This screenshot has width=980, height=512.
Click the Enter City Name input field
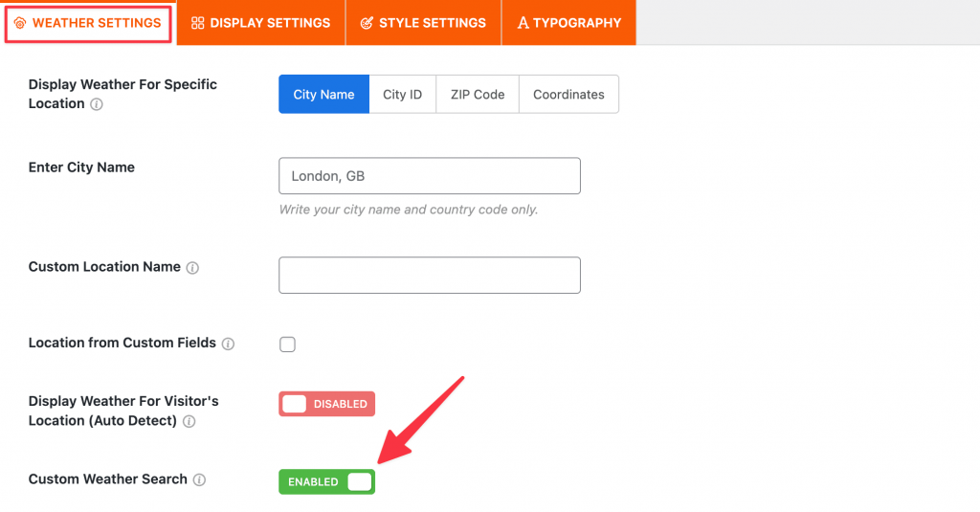(430, 176)
